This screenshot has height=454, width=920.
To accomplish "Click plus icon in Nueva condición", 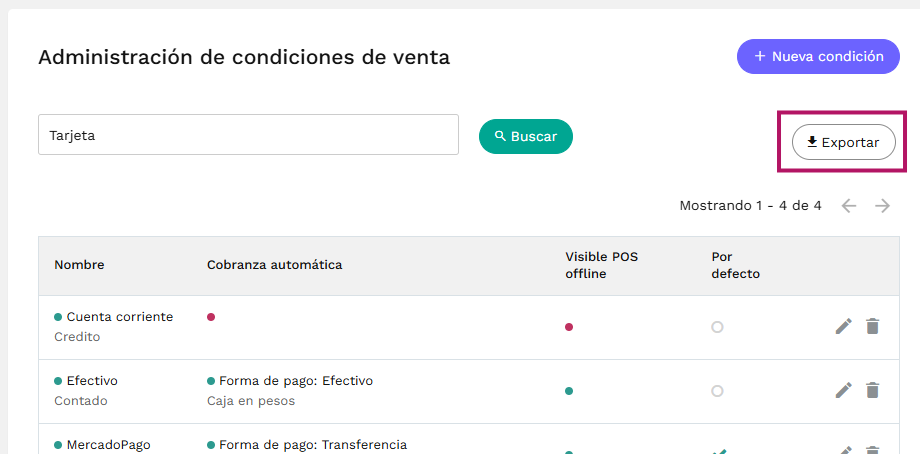I will click(760, 56).
